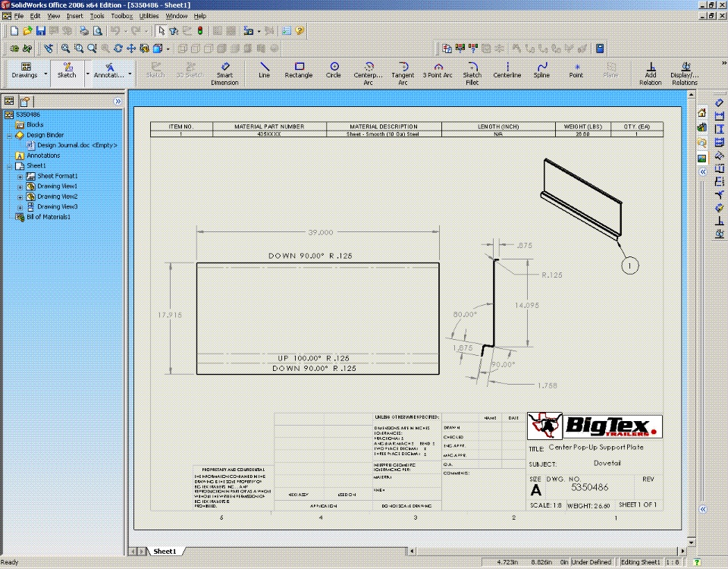Image resolution: width=728 pixels, height=569 pixels.
Task: Open a file with the folder icon
Action: point(27,31)
